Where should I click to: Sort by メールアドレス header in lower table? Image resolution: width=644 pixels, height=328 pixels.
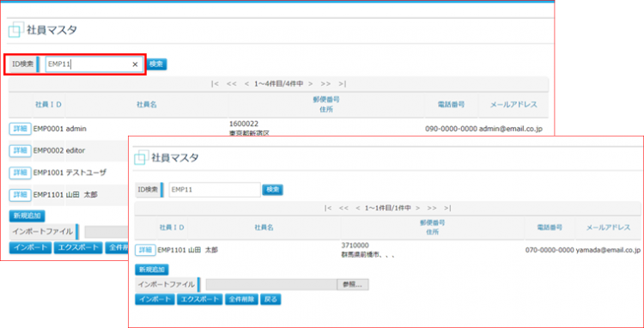click(608, 228)
